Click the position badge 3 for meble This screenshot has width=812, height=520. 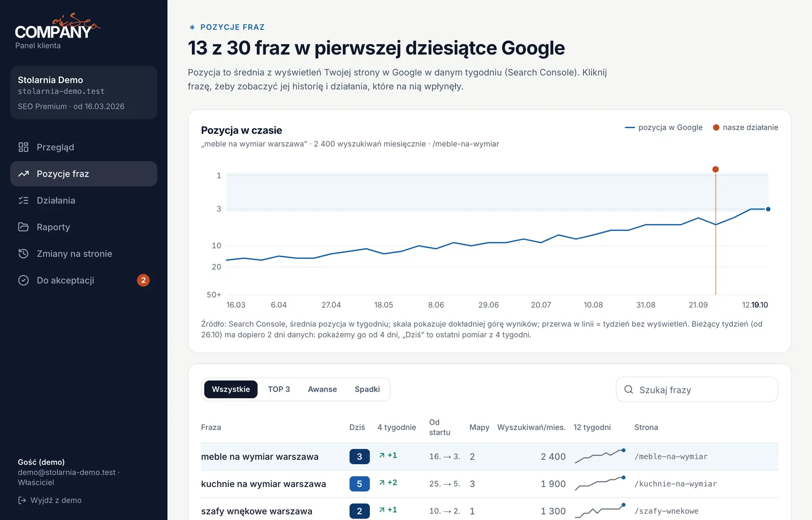pos(359,457)
